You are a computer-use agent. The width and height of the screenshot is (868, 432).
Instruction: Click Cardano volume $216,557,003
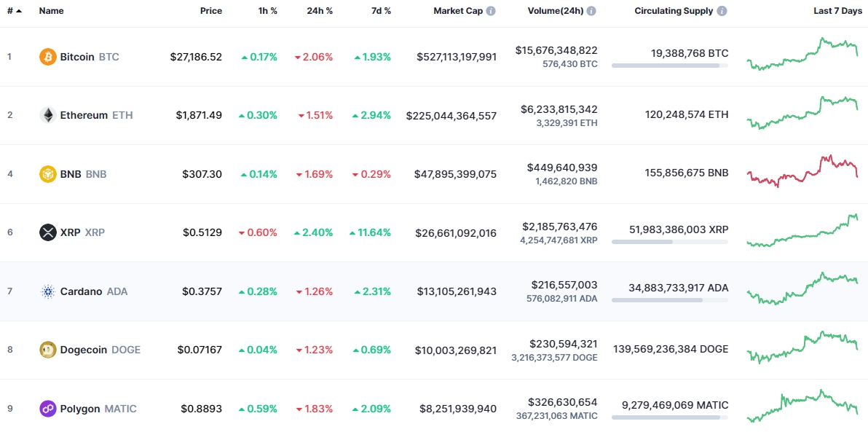564,285
